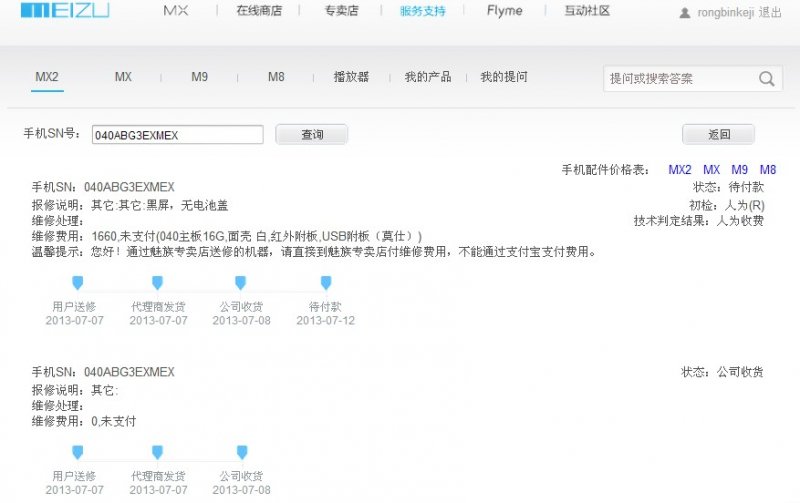Open MX accessory price list link

[x=711, y=170]
